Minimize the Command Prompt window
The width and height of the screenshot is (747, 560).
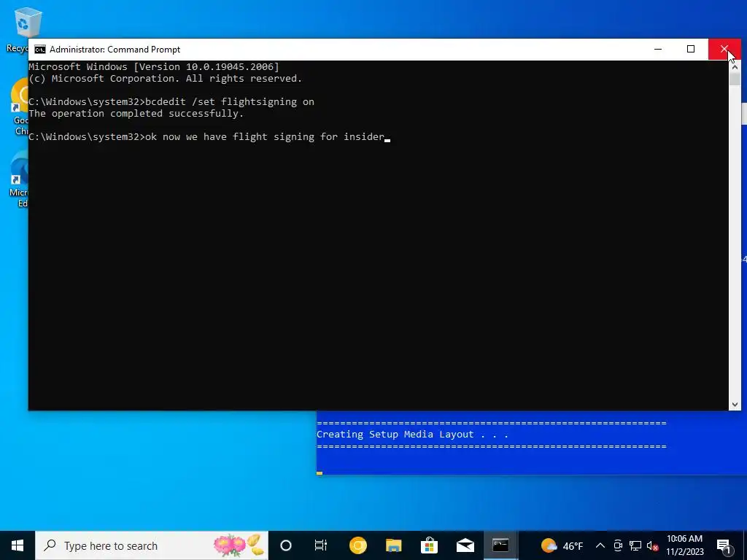click(658, 49)
